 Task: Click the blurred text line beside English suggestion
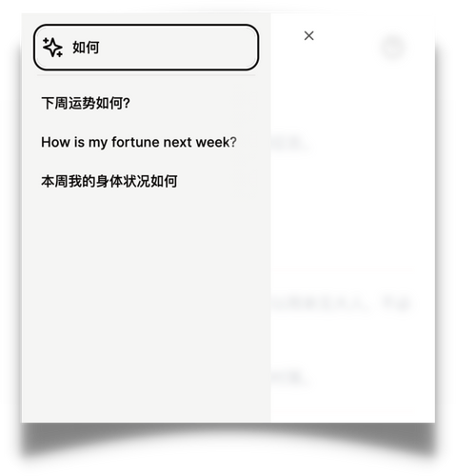[290, 145]
